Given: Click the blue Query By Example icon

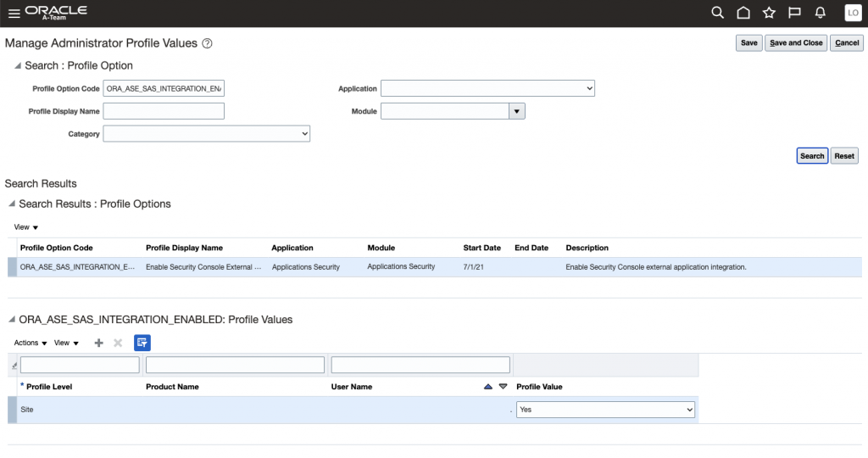Looking at the screenshot, I should click(142, 343).
